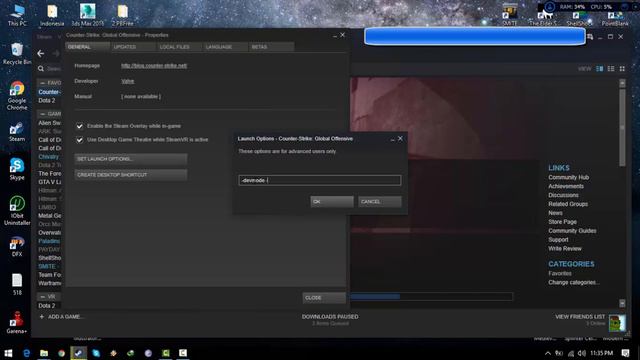Toggle Enable the Steam Overlay while in-game checkbox

[x=80, y=126]
